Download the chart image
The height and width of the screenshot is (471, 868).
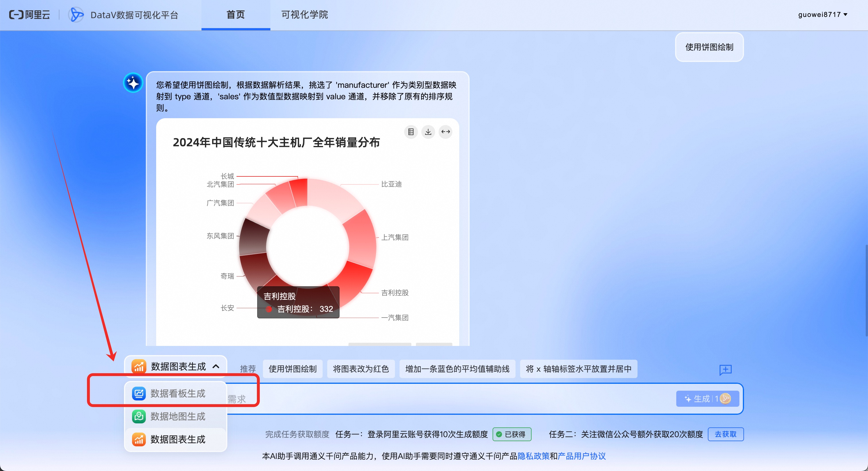(428, 132)
